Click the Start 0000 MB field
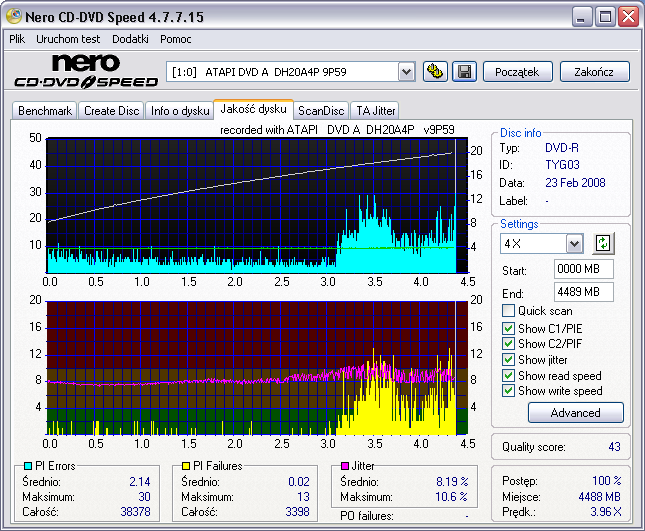645x531 pixels. (x=583, y=269)
